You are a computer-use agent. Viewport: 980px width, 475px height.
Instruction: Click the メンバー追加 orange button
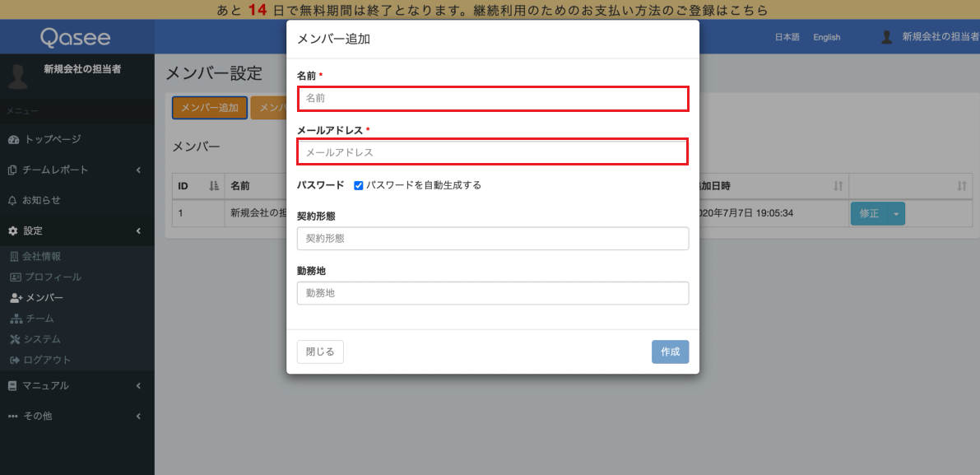[x=210, y=108]
